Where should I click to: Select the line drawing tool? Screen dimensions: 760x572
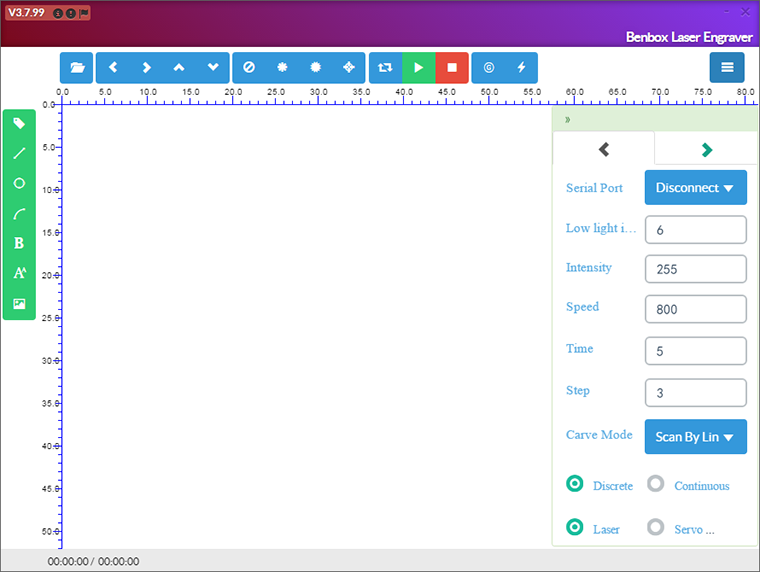click(19, 153)
